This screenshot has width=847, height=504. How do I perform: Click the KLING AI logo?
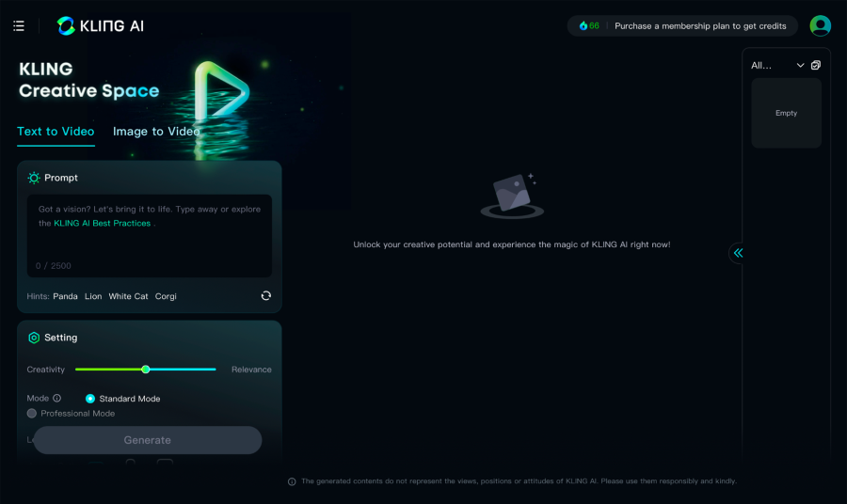click(101, 26)
